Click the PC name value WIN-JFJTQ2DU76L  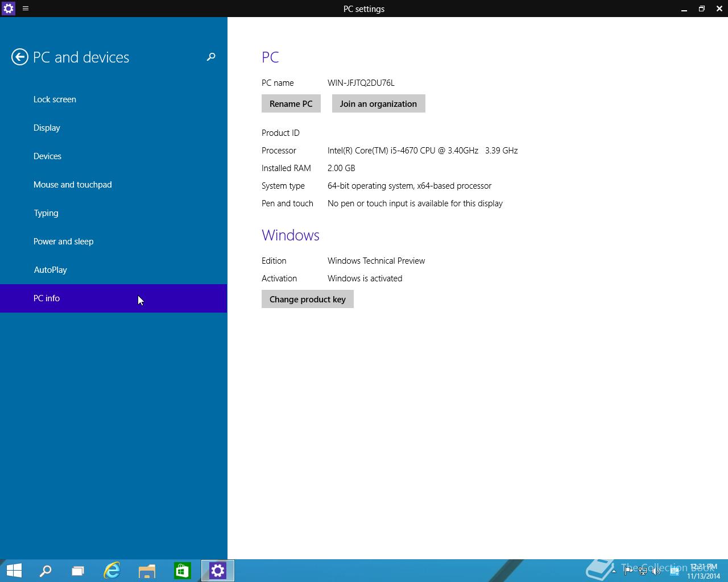(361, 83)
